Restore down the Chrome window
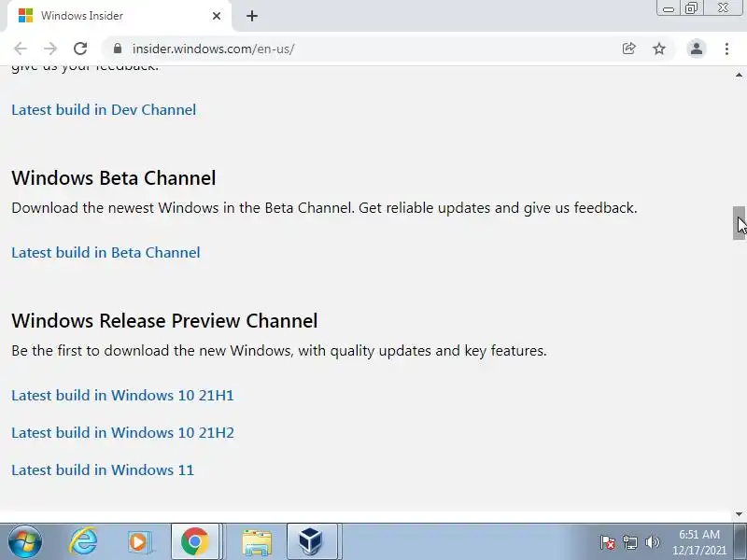747x560 pixels. point(691,8)
